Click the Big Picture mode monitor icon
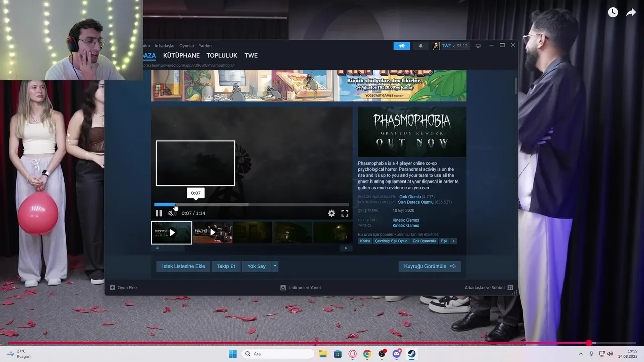The image size is (644, 362). coord(478,46)
